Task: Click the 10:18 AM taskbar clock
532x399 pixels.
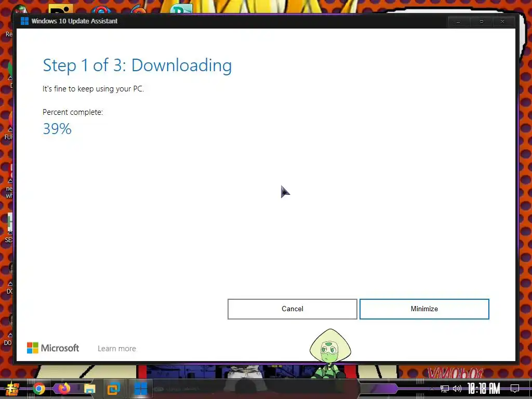Action: pyautogui.click(x=484, y=389)
